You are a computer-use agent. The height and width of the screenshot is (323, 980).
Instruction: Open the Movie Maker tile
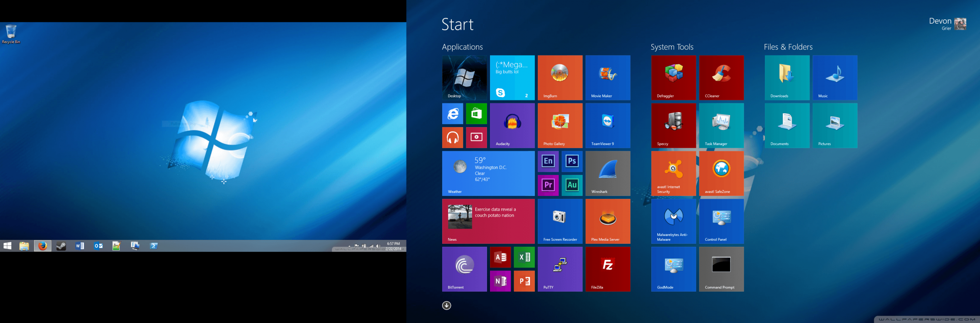[608, 78]
